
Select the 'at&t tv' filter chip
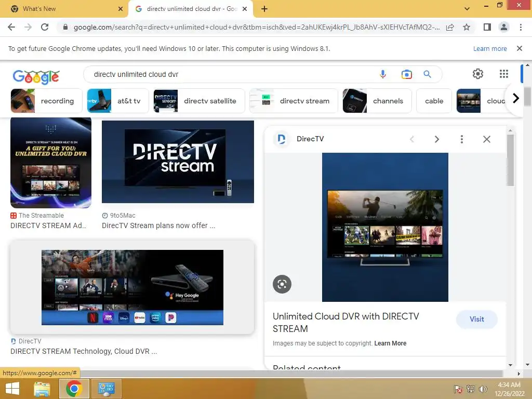(118, 101)
